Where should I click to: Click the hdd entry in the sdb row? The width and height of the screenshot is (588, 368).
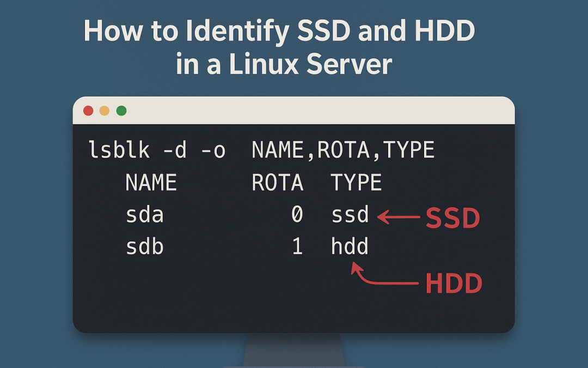pos(349,246)
